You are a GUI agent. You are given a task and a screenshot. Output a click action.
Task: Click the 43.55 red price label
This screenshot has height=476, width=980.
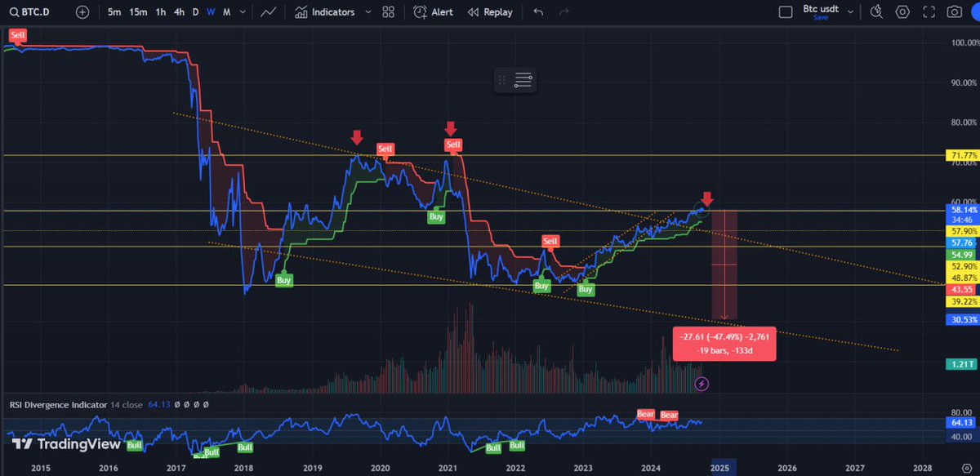964,290
